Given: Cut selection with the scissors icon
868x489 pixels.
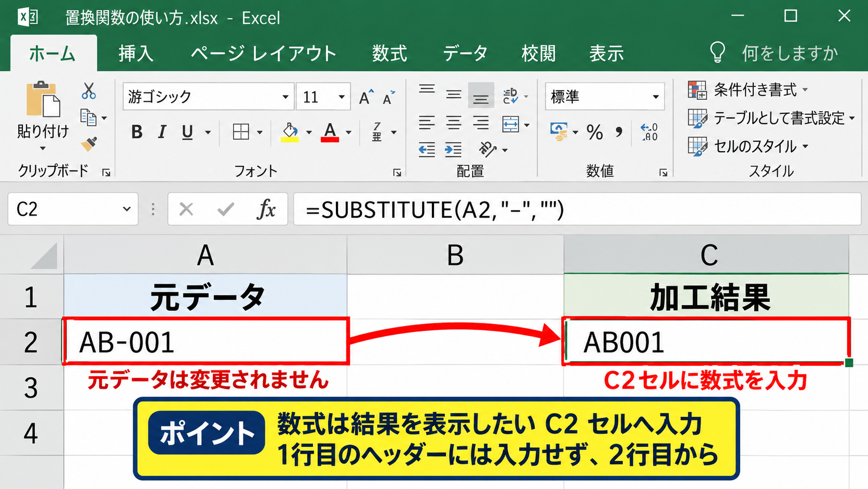Looking at the screenshot, I should [89, 91].
